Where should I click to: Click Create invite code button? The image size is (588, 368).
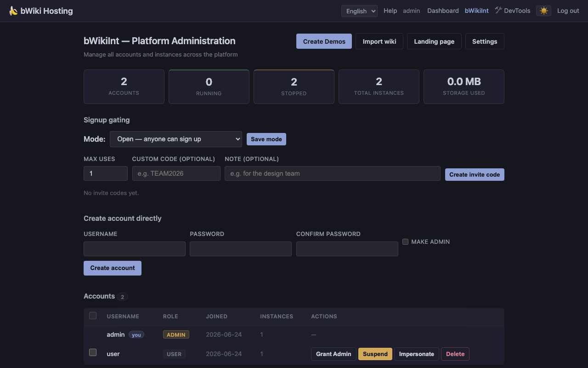pyautogui.click(x=475, y=174)
